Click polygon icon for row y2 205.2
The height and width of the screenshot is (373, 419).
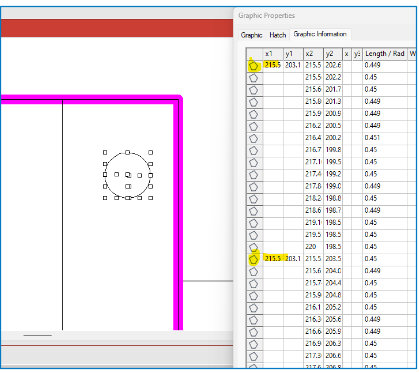coord(254,308)
